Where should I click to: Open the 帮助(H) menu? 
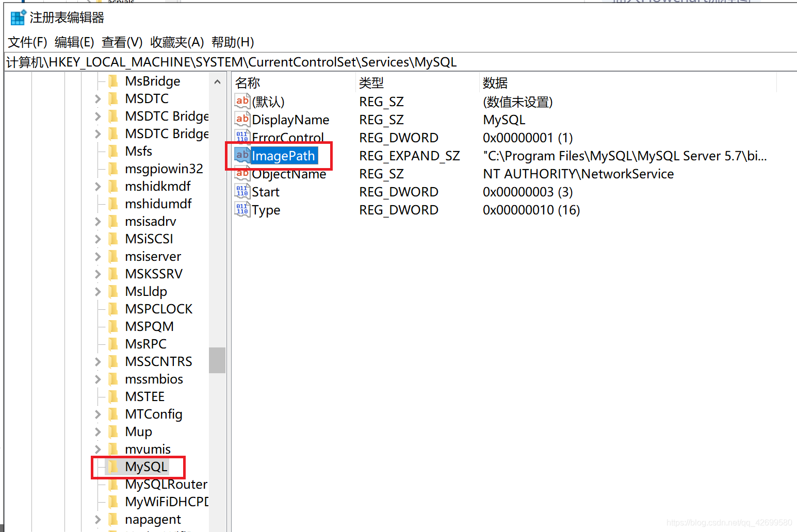click(233, 42)
